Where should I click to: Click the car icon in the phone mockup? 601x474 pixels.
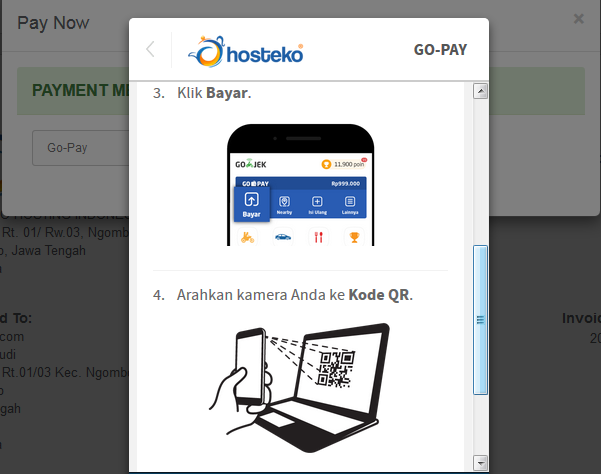tap(283, 237)
